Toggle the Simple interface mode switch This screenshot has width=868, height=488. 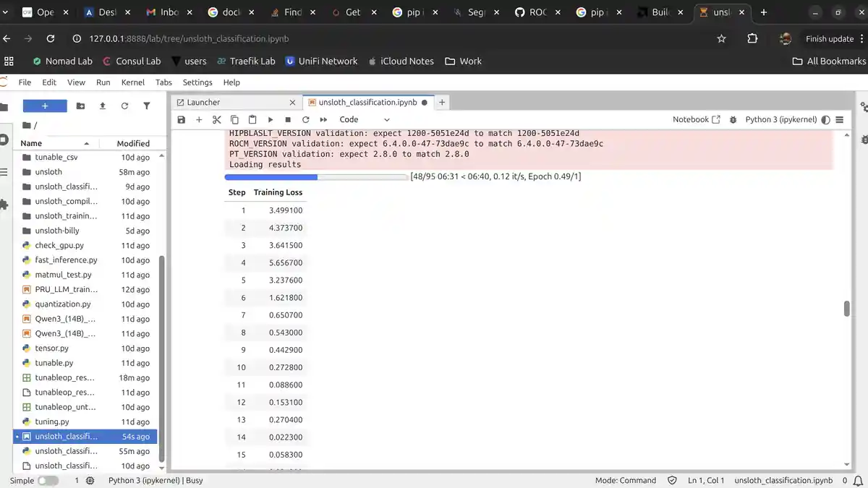click(48, 480)
